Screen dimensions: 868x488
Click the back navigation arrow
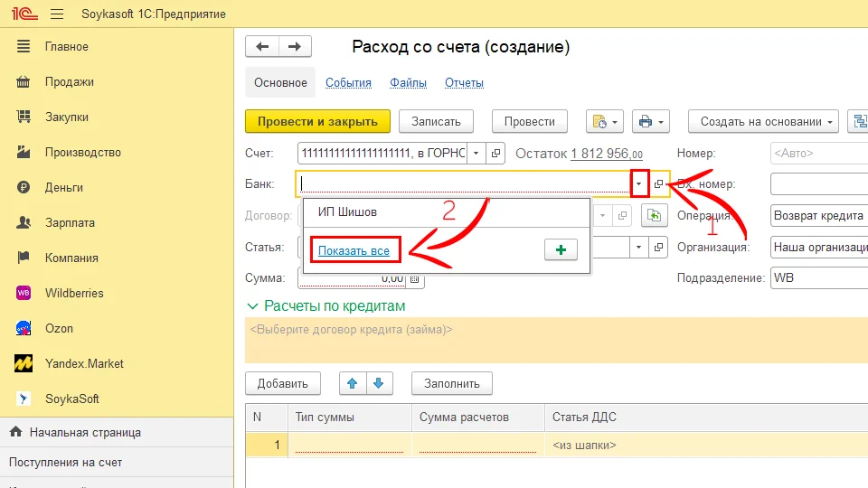click(262, 47)
